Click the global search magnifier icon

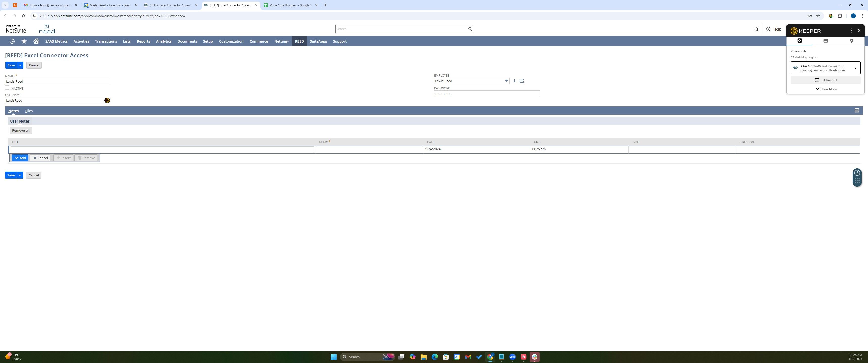[x=470, y=29]
